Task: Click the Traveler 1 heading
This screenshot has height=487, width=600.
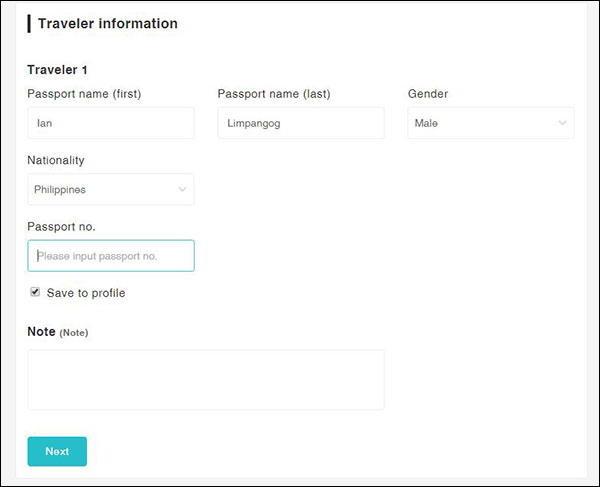Action: pyautogui.click(x=57, y=70)
